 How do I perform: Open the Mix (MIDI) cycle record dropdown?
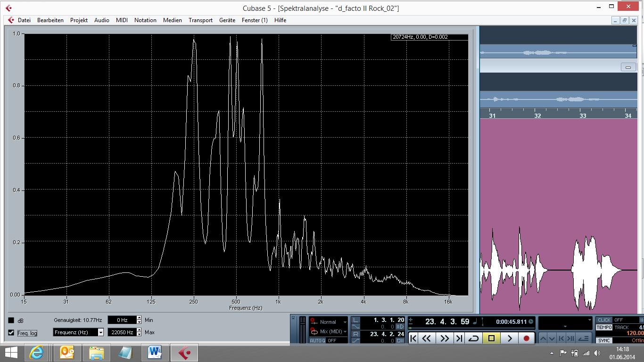pos(345,332)
